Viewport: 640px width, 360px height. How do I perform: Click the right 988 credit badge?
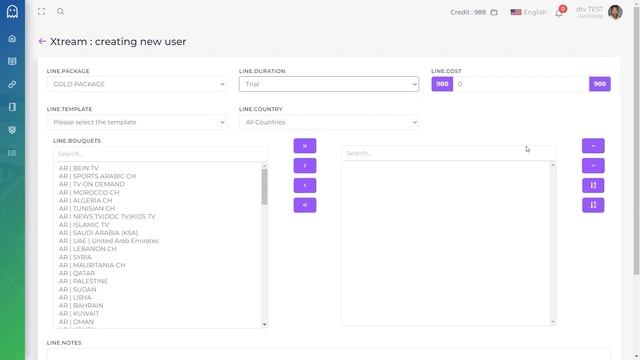600,84
